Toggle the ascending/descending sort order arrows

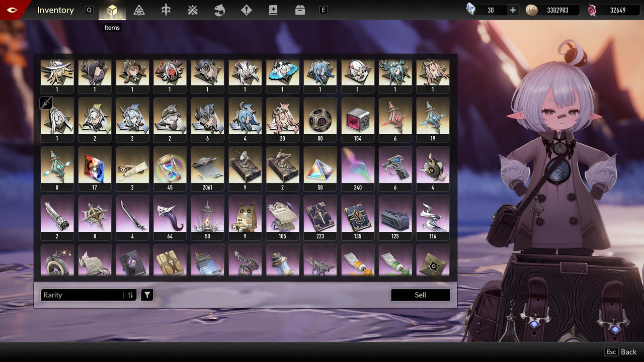130,295
